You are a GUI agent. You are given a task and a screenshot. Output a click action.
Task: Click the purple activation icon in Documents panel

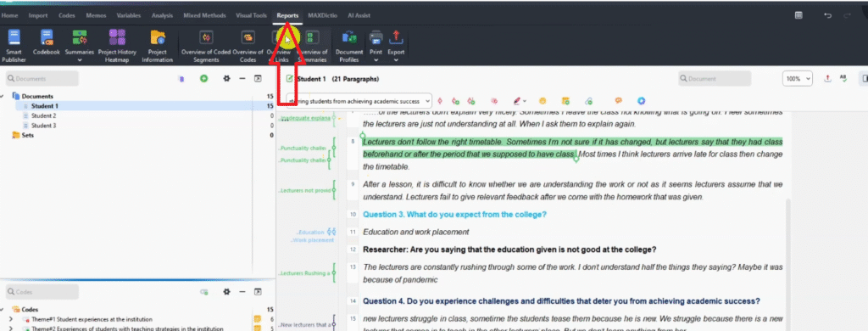click(x=181, y=79)
